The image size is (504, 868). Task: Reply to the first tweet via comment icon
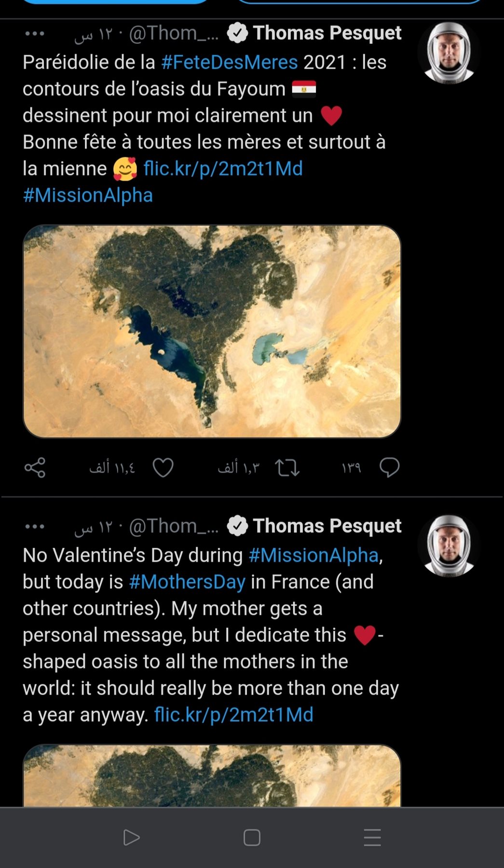tap(389, 467)
